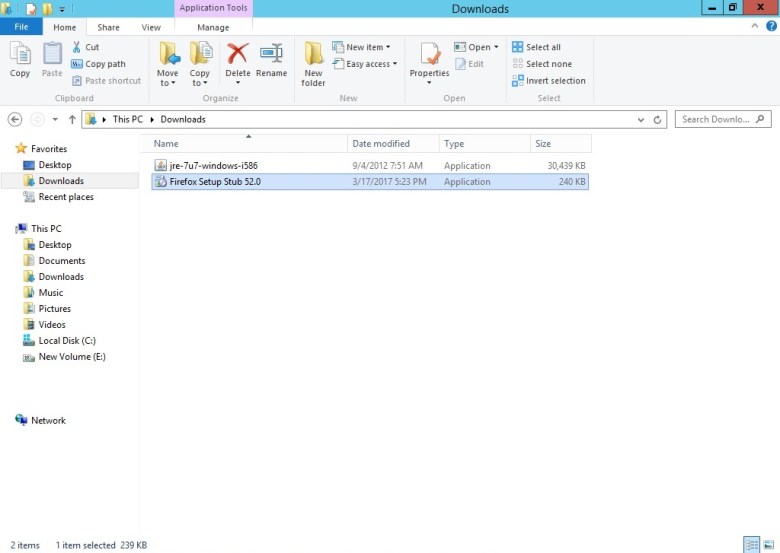Image resolution: width=780 pixels, height=553 pixels.
Task: Switch to details view in status bar
Action: tap(751, 545)
